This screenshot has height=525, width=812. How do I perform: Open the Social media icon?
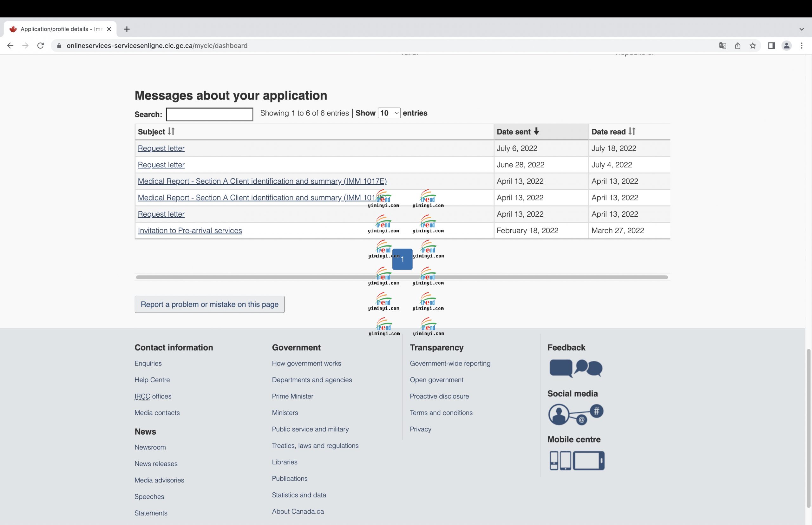[x=576, y=414]
